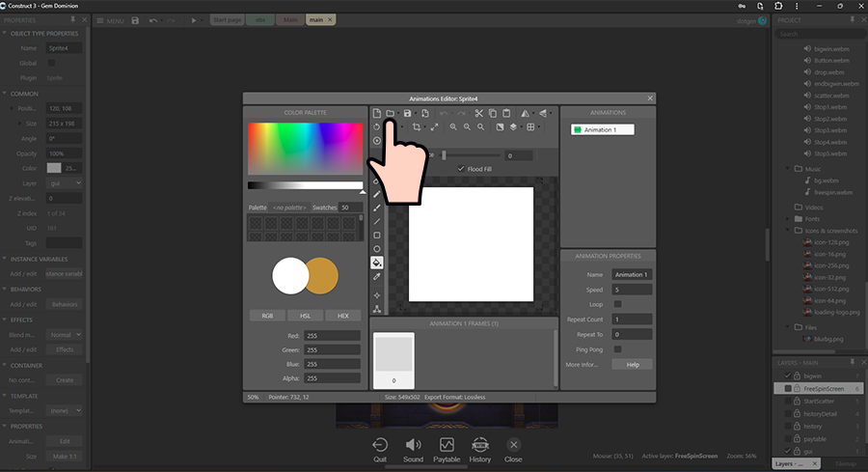868x472 pixels.
Task: Save the image with the floppy disk icon
Action: point(408,114)
